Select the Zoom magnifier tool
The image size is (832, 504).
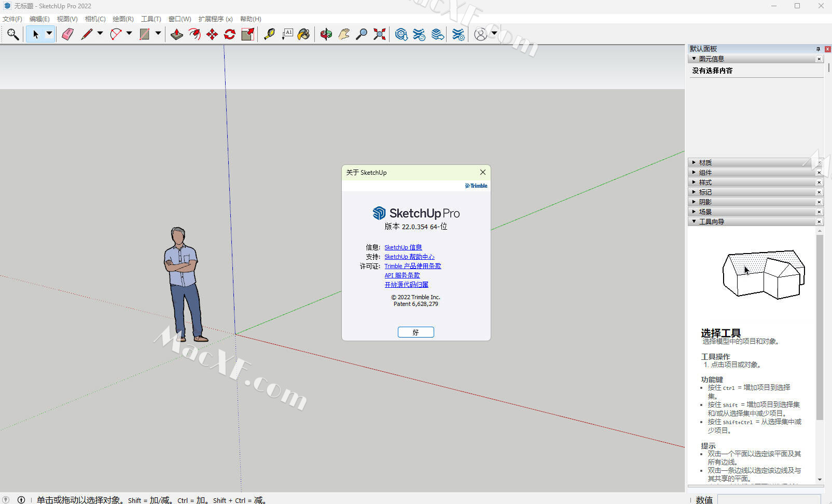click(362, 34)
